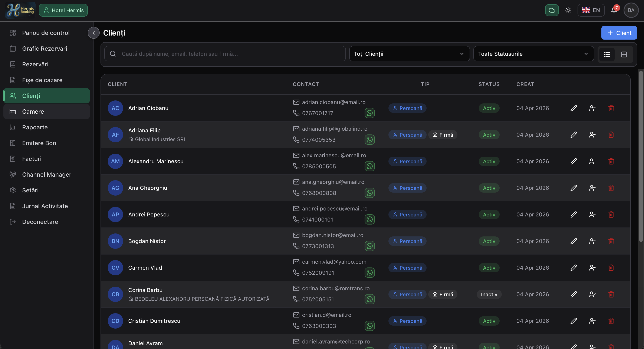Click the cloud sync icon
The height and width of the screenshot is (349, 644).
pyautogui.click(x=552, y=10)
